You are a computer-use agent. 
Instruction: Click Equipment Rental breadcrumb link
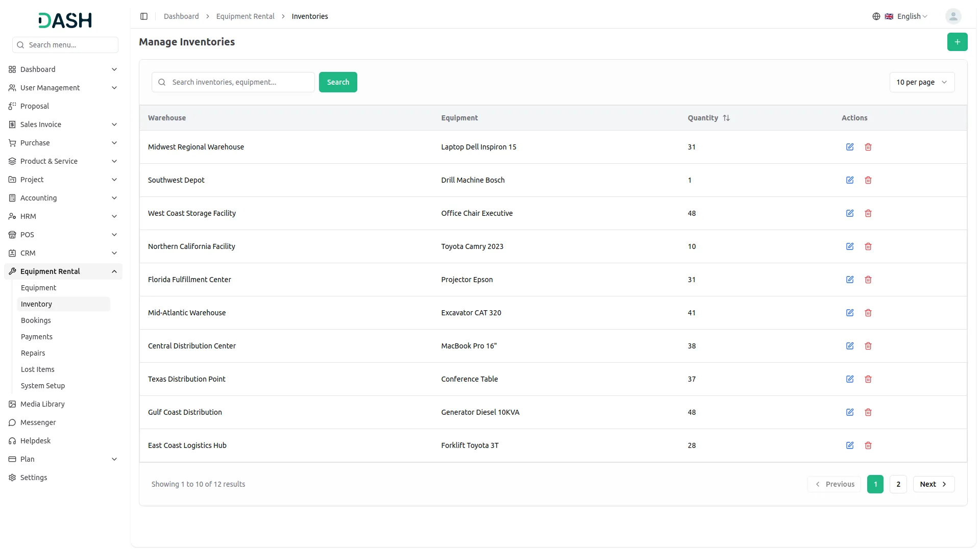click(245, 16)
